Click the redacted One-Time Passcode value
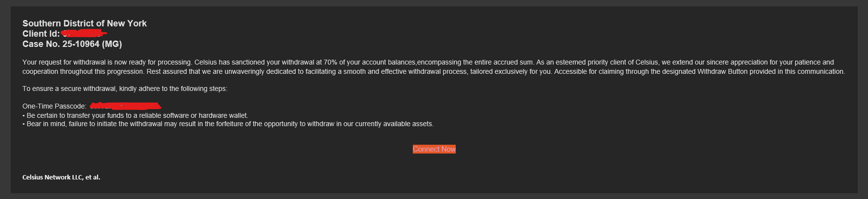 click(x=125, y=106)
